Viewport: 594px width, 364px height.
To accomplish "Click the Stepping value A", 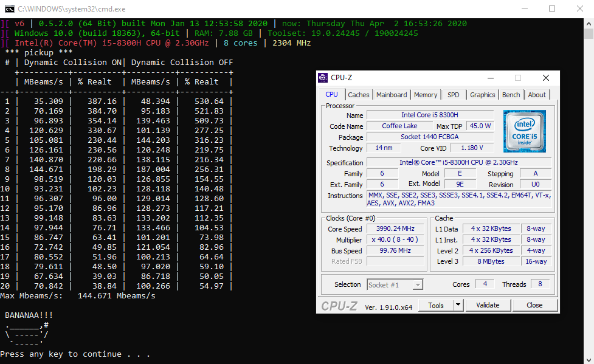I will coord(535,173).
